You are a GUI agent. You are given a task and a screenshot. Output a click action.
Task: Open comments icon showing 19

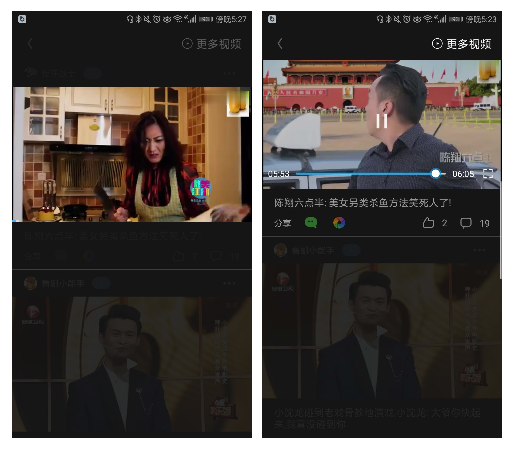click(x=466, y=223)
